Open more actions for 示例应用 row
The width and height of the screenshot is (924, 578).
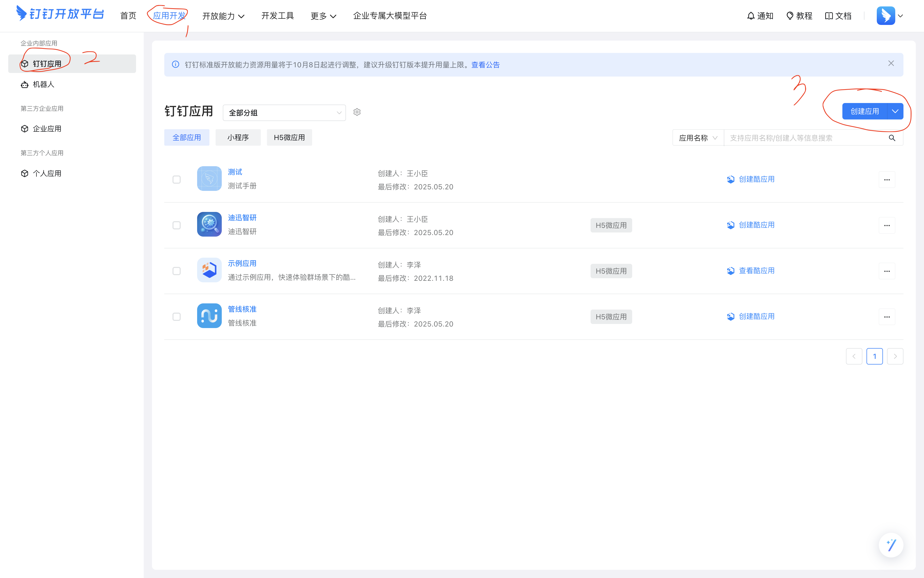(x=887, y=271)
